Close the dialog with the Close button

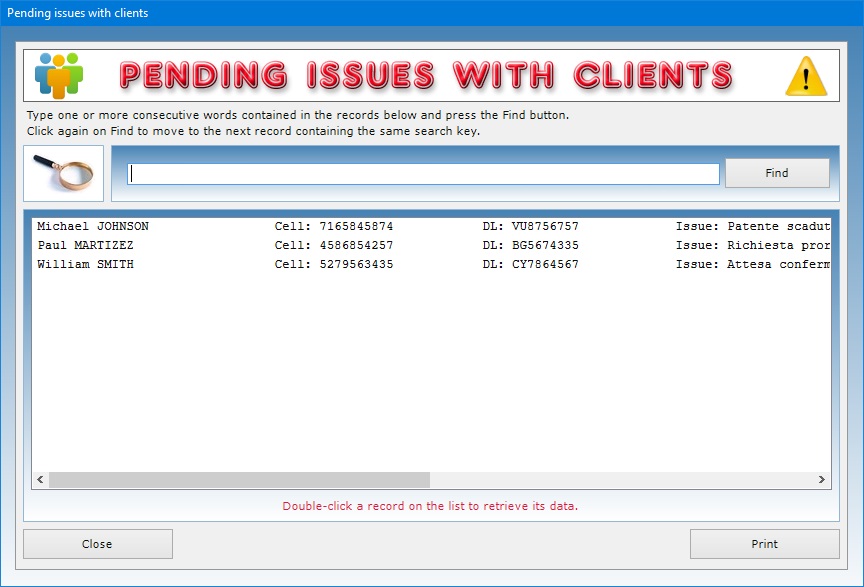pyautogui.click(x=98, y=544)
